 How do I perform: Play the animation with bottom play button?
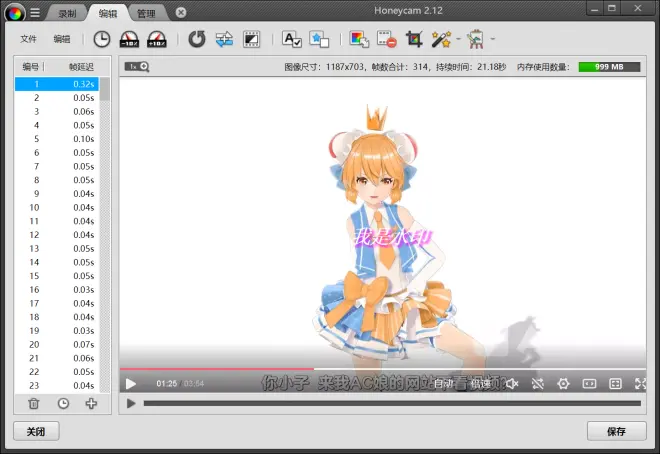coord(131,404)
